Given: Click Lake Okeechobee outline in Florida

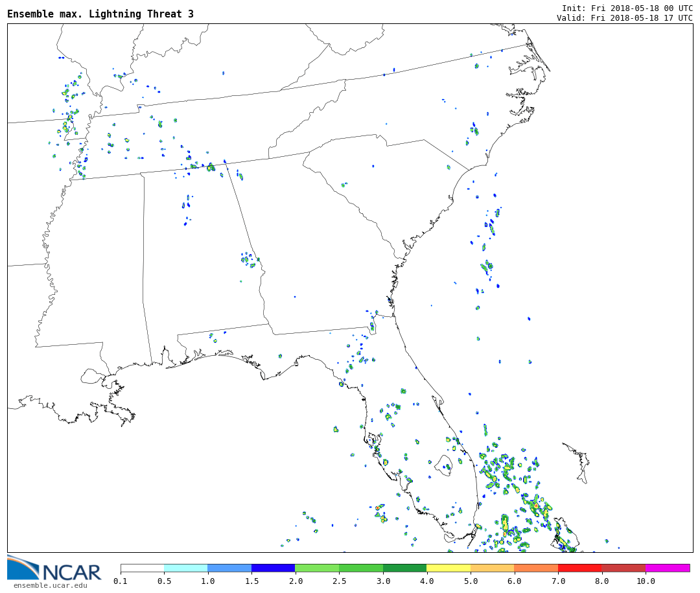Looking at the screenshot, I should click(443, 465).
